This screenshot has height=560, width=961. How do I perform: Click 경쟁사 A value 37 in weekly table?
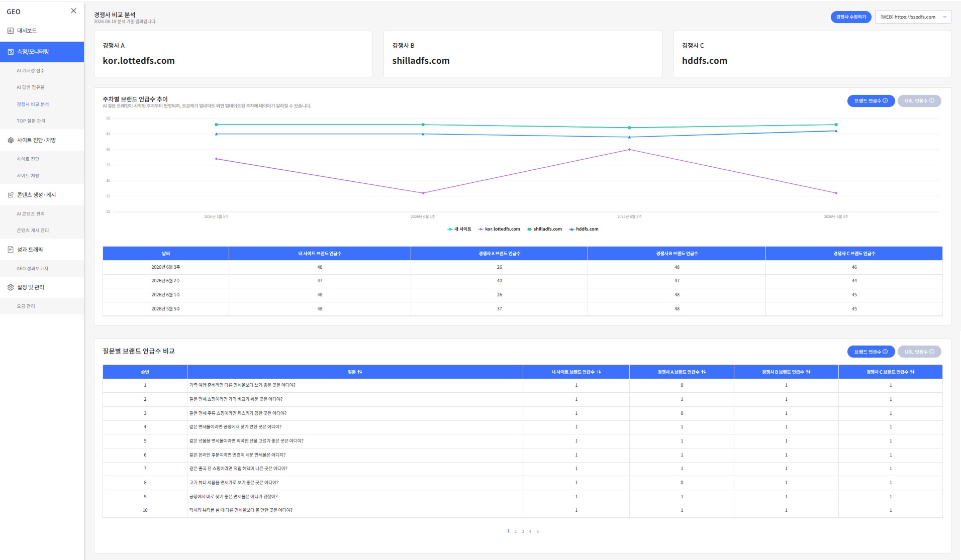tap(499, 309)
